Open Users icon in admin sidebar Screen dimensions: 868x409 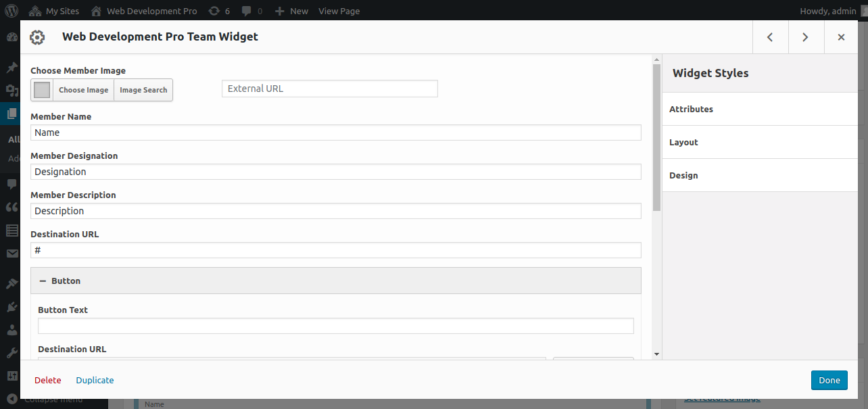point(11,330)
